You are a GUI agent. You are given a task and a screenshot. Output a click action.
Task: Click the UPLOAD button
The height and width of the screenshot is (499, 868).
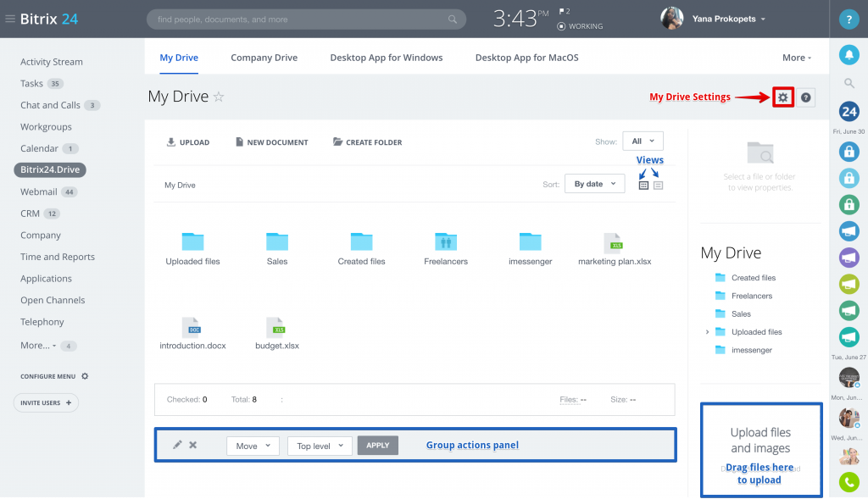click(x=188, y=142)
